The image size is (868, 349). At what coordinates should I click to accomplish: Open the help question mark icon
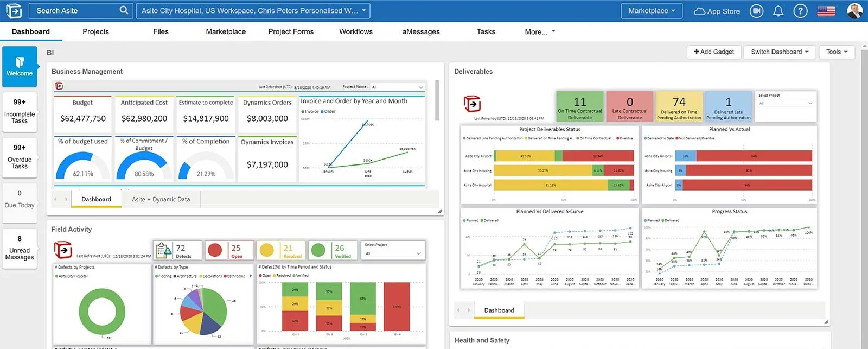coord(800,11)
